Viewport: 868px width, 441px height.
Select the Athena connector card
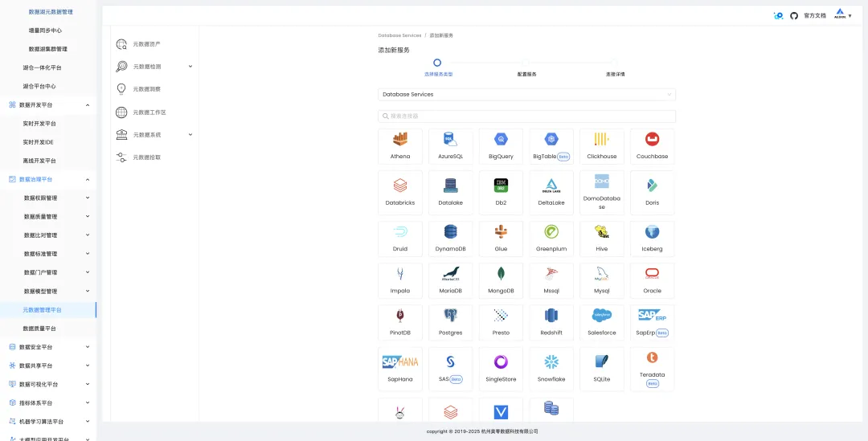[400, 147]
